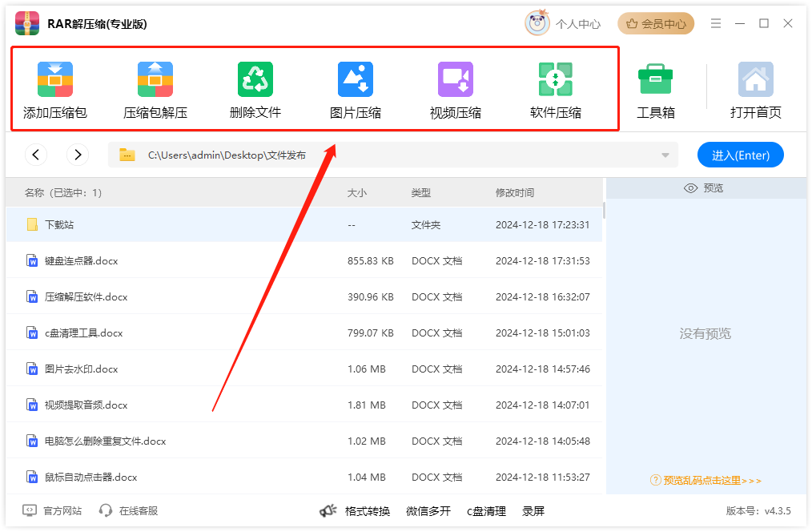The width and height of the screenshot is (812, 532).
Task: Navigate back with the left arrow button
Action: point(36,155)
